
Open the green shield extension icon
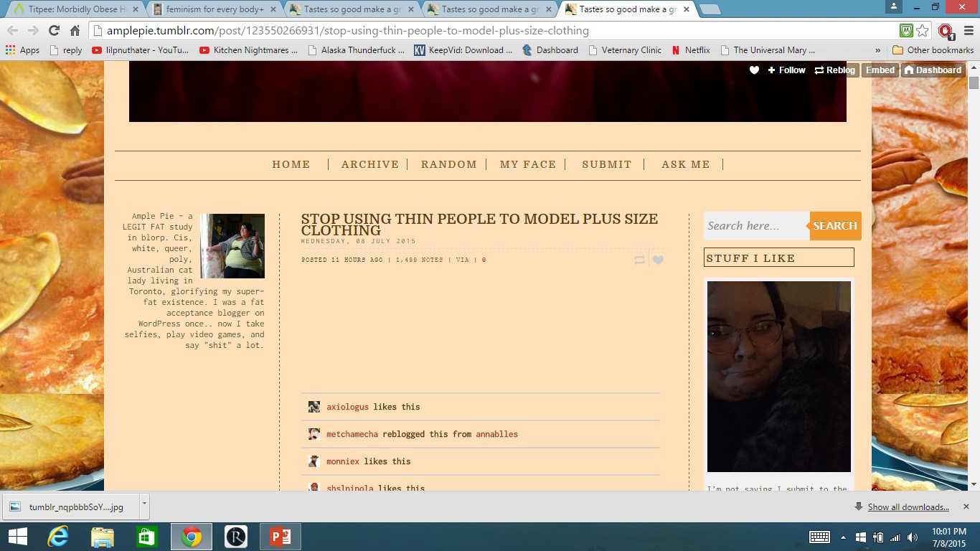click(x=906, y=31)
